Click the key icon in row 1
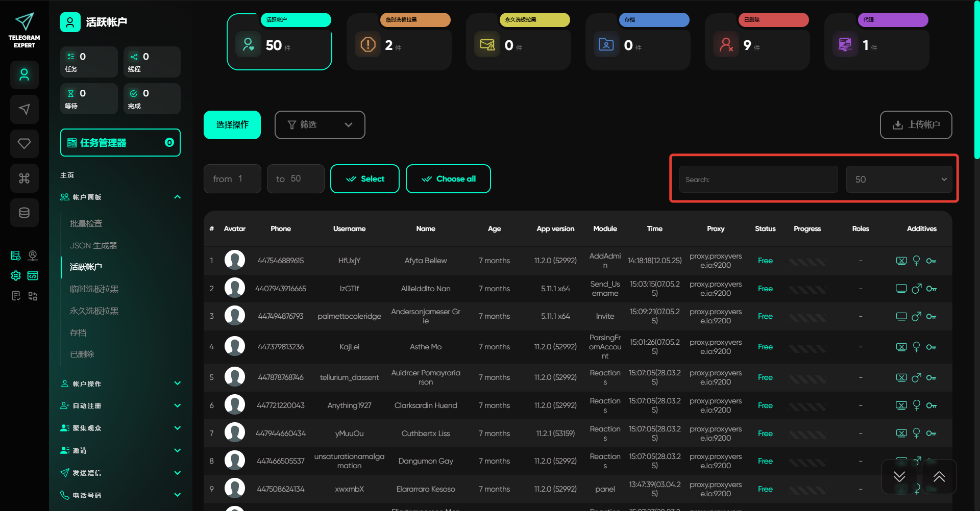 point(931,261)
